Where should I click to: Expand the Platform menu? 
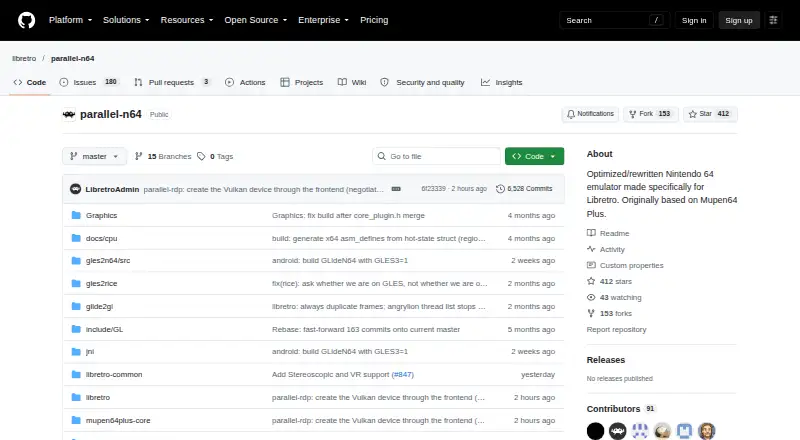click(x=70, y=20)
